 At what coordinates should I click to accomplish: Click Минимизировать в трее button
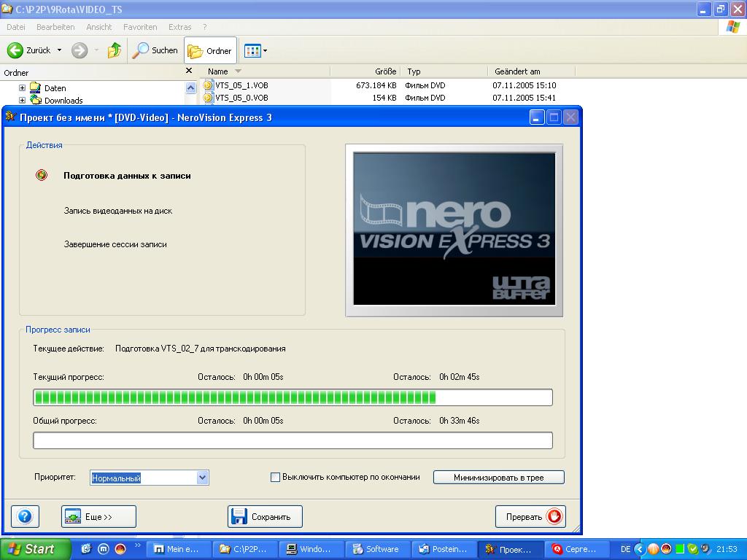tap(499, 477)
